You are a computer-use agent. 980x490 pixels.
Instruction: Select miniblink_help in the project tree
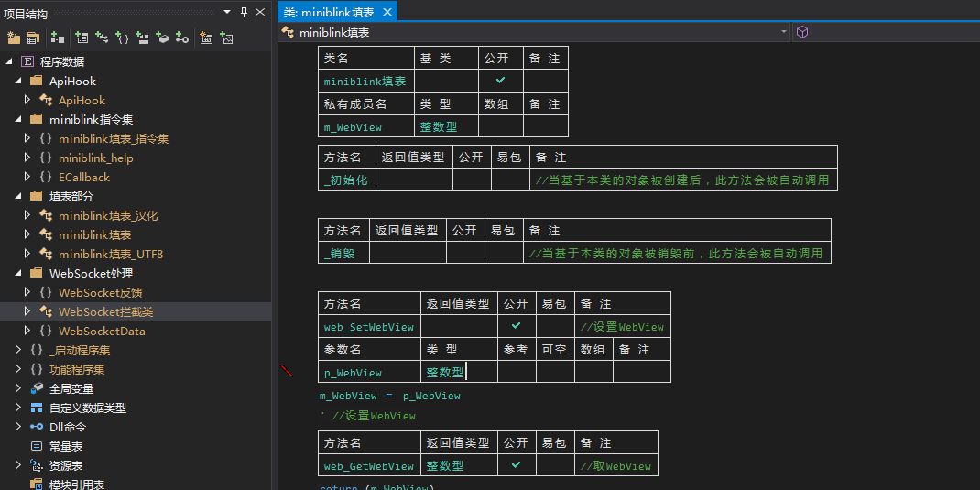click(95, 158)
